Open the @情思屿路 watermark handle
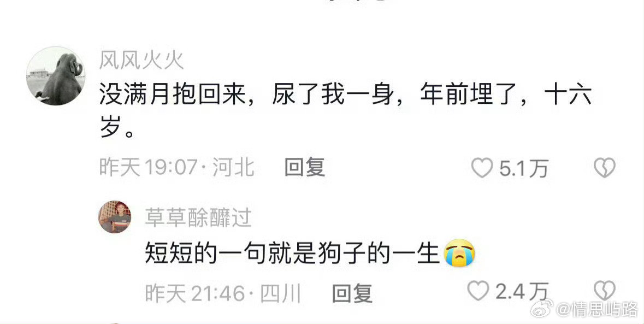Screen dimensions: 644x324 [x=597, y=309]
